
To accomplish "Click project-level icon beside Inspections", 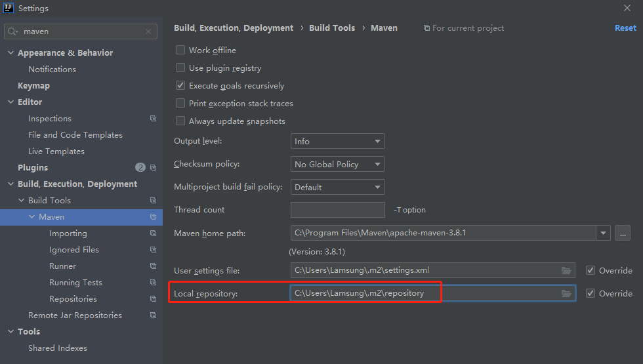I will point(153,119).
